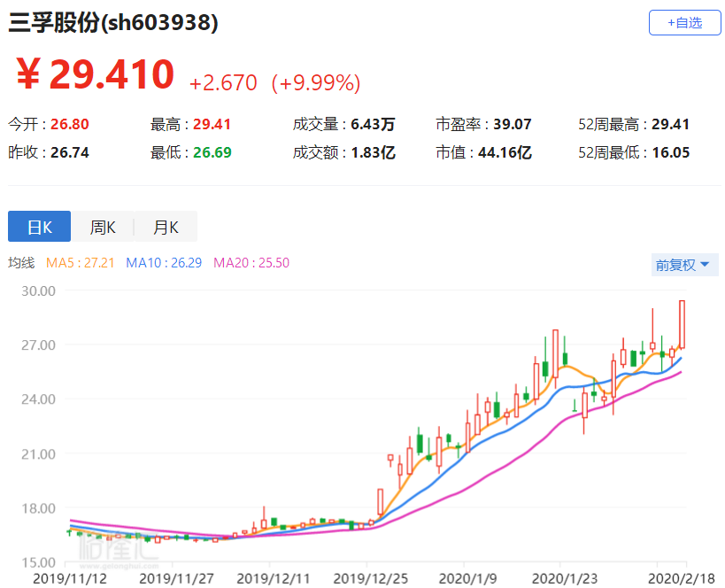Click the 30.00 y-axis label
This screenshot has width=725, height=588.
tap(38, 290)
